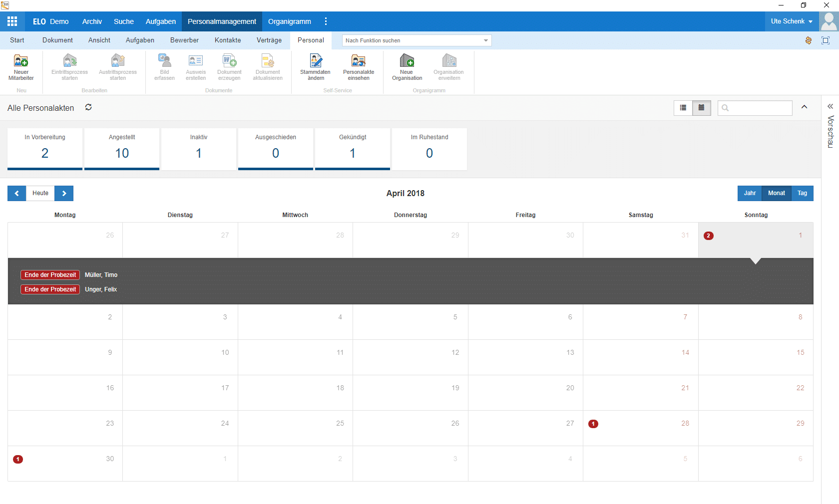Switch to calendar view toggle
The height and width of the screenshot is (504, 839).
[x=702, y=108]
